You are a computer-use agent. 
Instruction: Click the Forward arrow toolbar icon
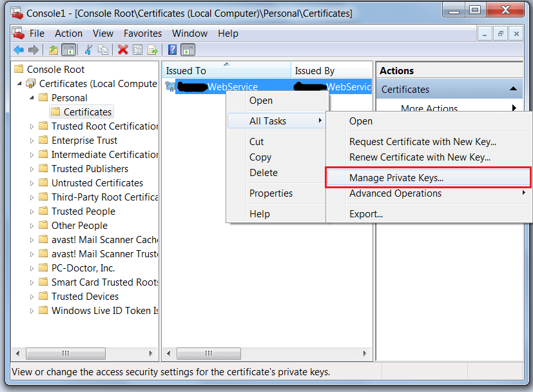coord(34,50)
